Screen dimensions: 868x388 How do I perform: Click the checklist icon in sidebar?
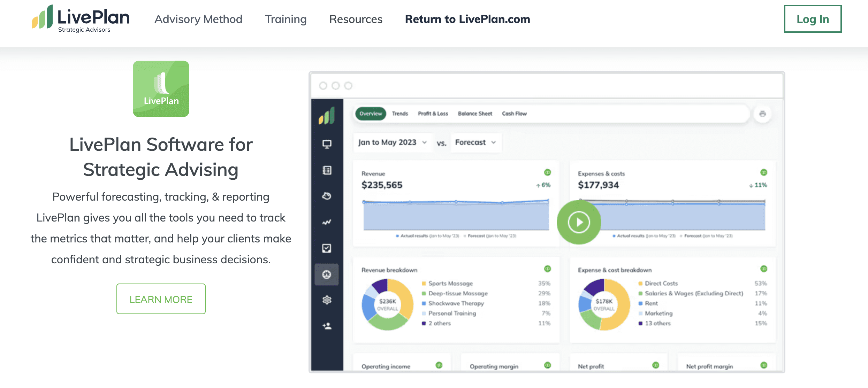pos(327,248)
